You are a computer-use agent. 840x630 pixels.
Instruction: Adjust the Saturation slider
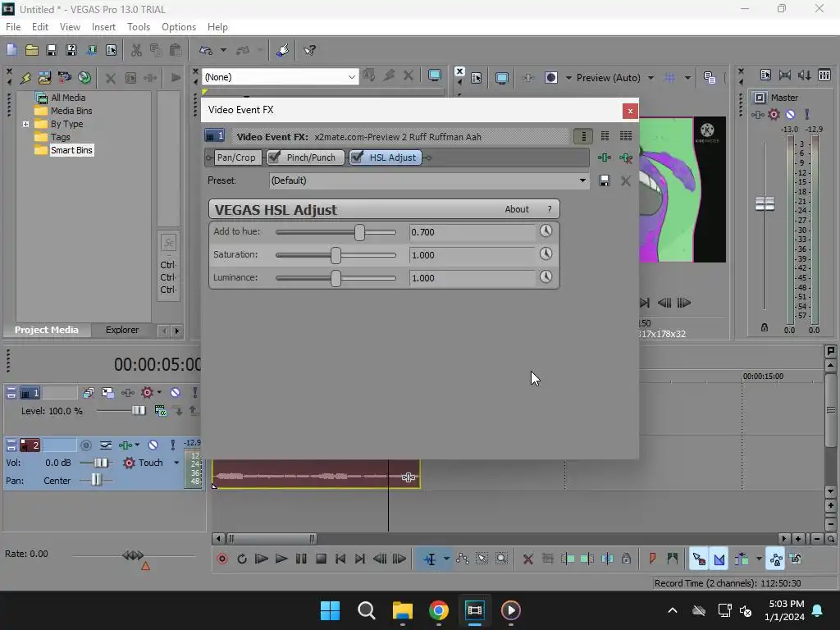336,255
